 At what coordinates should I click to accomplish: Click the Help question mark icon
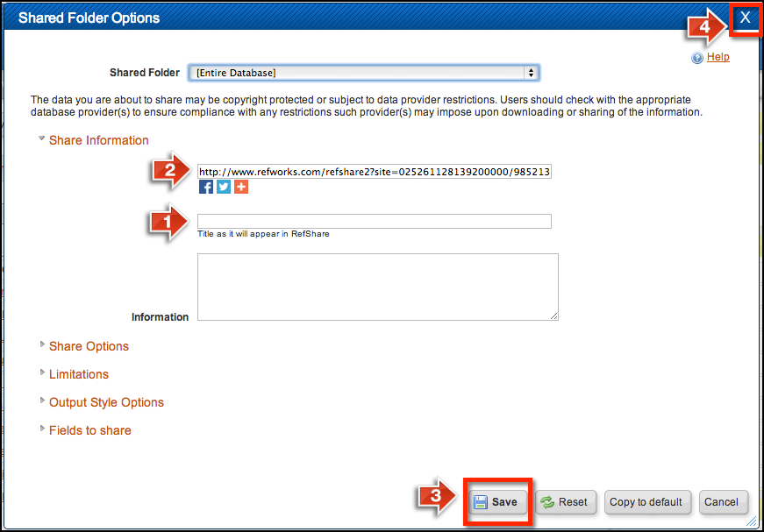697,58
